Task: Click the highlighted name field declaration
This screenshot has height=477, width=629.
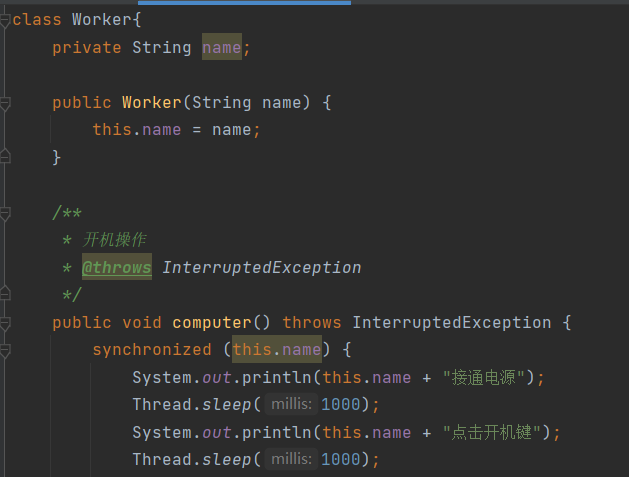Action: (x=221, y=48)
